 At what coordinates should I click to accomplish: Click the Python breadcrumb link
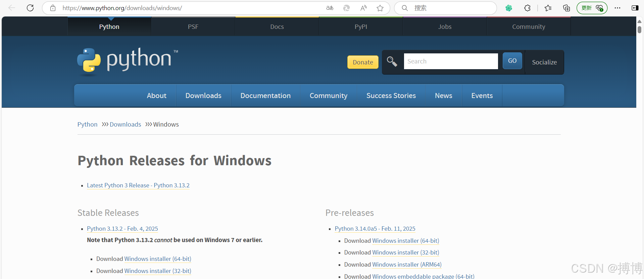point(87,124)
